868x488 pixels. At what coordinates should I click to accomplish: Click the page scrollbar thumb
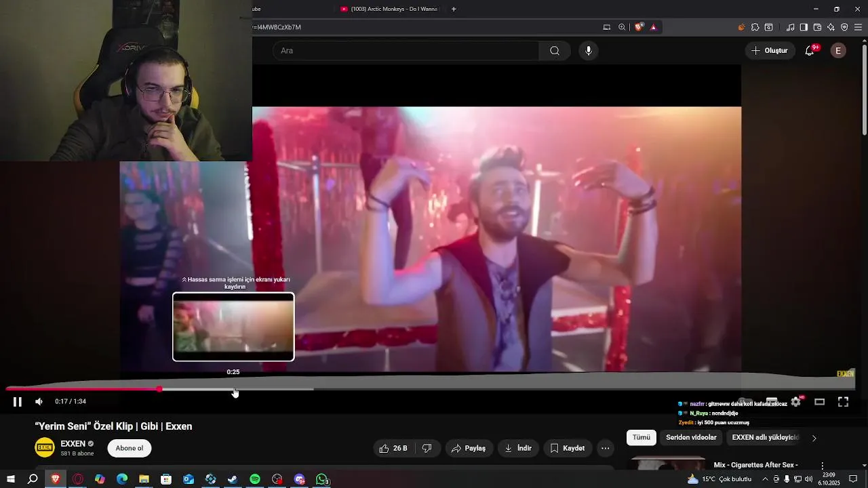[864, 88]
